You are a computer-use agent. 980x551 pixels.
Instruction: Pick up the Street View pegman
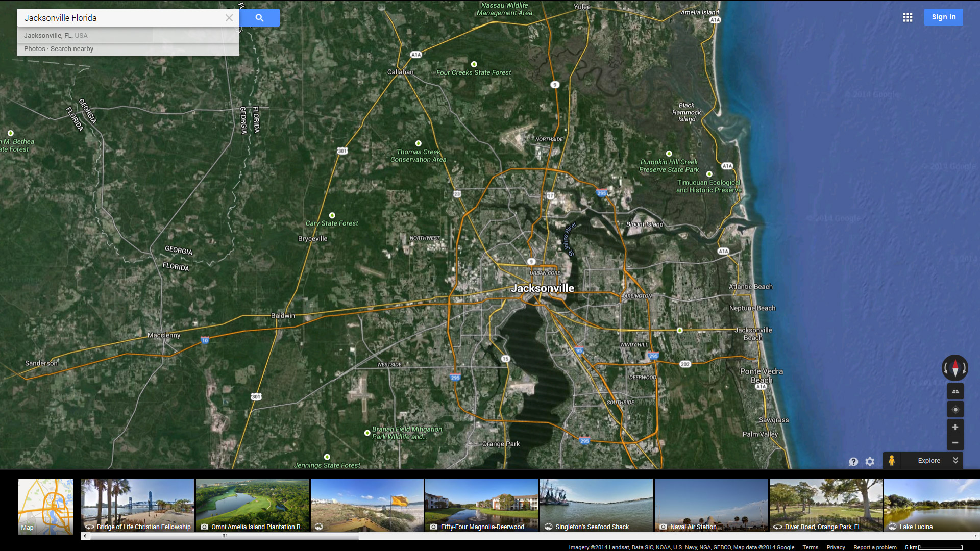pos(892,460)
